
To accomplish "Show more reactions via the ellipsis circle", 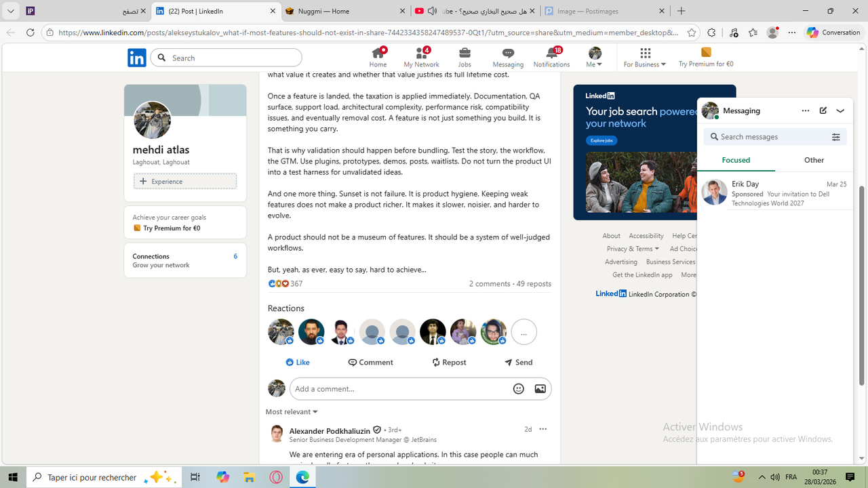I will tap(524, 332).
